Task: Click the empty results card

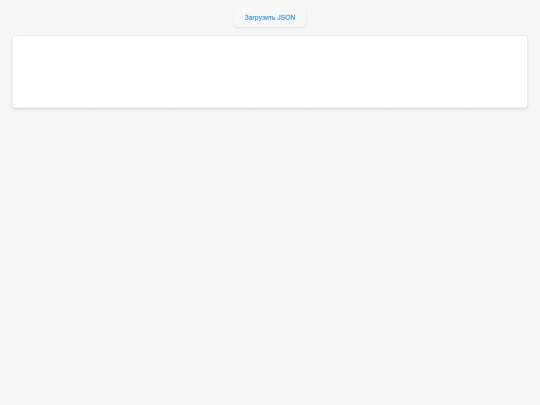Action: coord(270,72)
